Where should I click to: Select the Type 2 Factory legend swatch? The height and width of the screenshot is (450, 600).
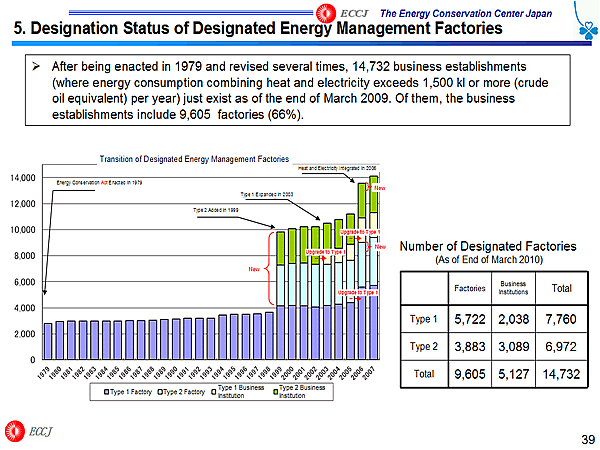click(160, 392)
